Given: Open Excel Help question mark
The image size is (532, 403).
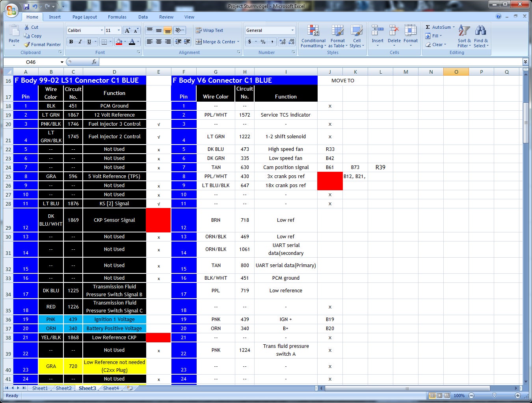Looking at the screenshot, I should [x=499, y=17].
